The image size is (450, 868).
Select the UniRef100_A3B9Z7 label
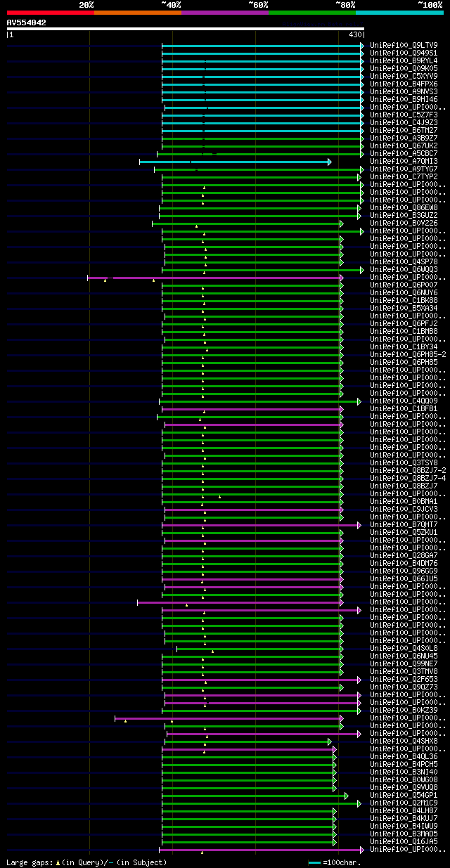coord(404,138)
